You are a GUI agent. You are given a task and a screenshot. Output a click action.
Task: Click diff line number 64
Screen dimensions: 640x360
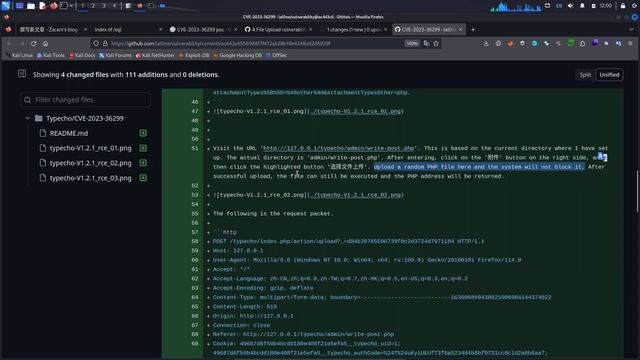[195, 297]
